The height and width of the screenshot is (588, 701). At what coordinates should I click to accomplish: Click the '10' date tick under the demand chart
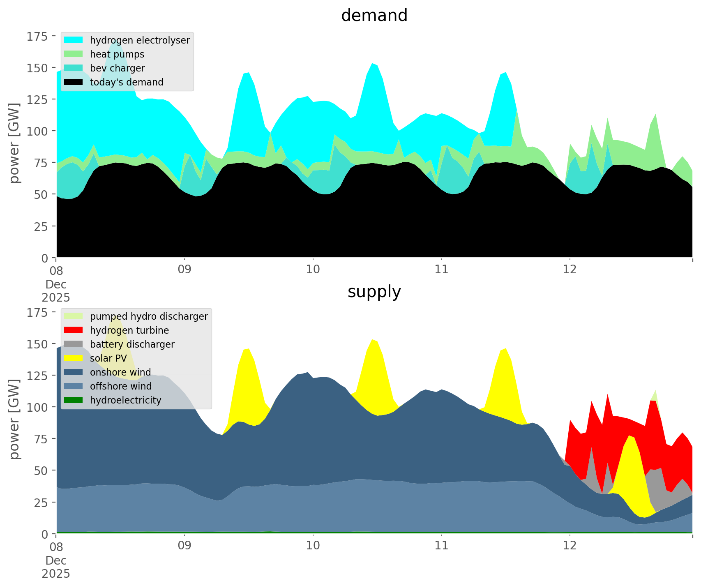pos(313,270)
